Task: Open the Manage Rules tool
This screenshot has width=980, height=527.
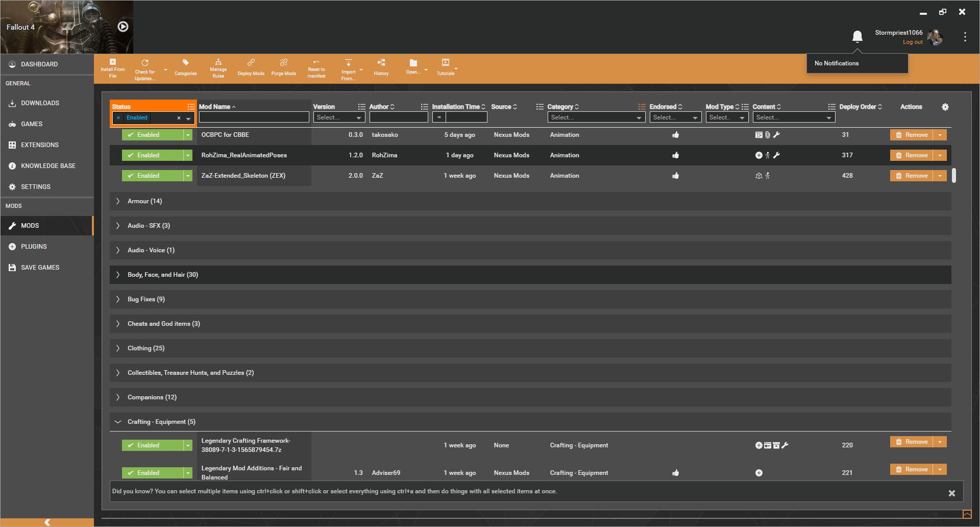Action: [x=218, y=68]
